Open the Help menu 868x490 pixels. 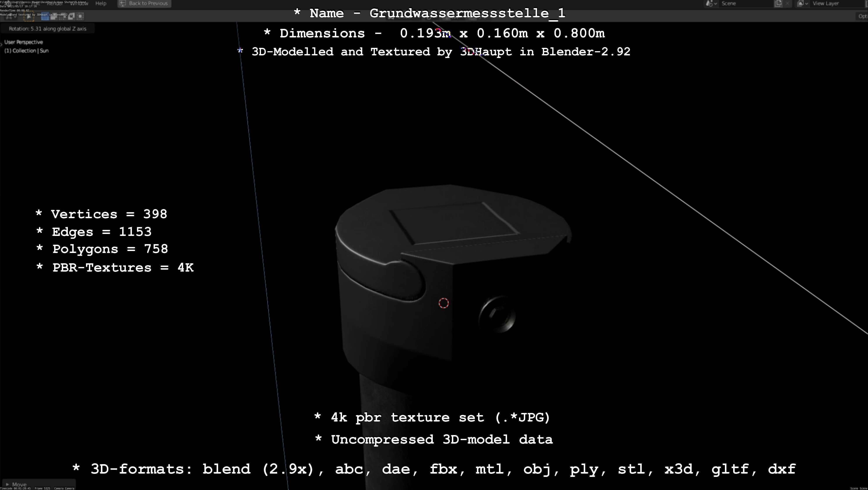[101, 3]
